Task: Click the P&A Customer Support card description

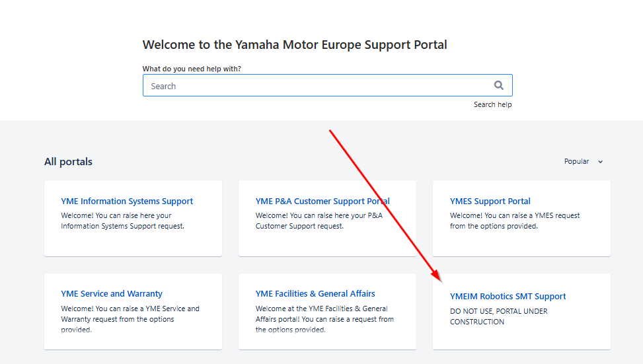Action: coord(319,221)
